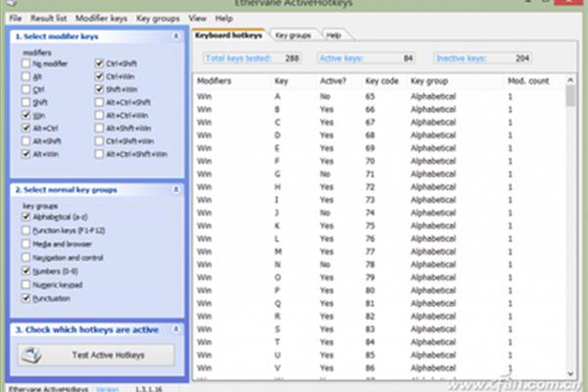The width and height of the screenshot is (588, 392).
Task: Enable the Media and browser group
Action: coord(25,244)
